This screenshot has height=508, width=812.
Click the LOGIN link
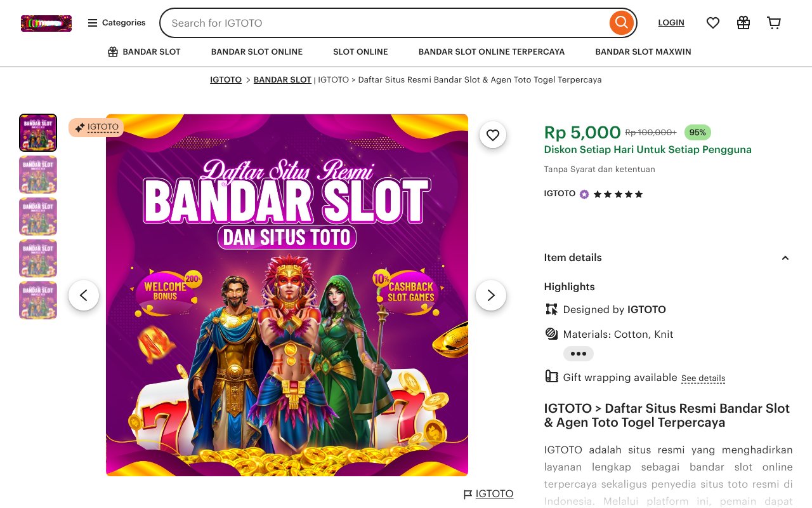click(671, 22)
